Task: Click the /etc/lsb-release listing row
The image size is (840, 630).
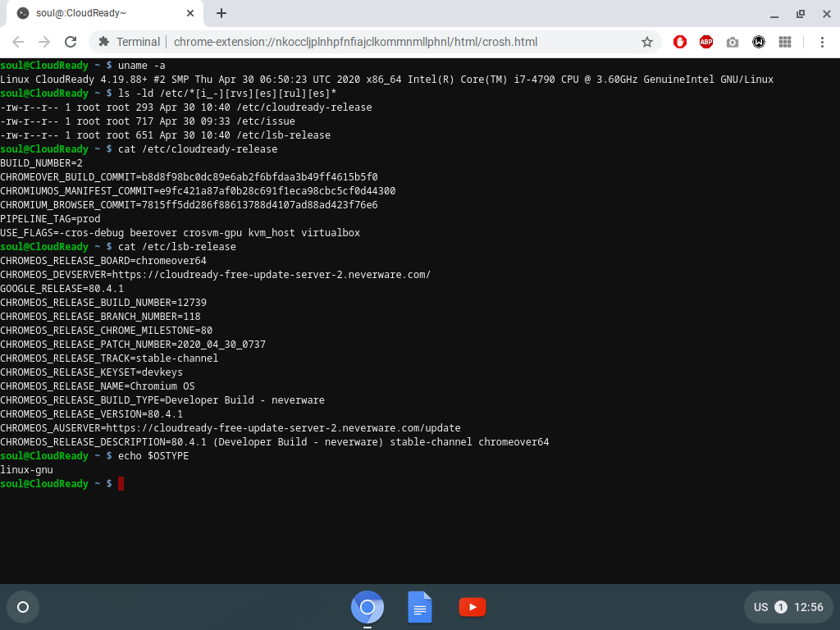Action: pos(165,135)
